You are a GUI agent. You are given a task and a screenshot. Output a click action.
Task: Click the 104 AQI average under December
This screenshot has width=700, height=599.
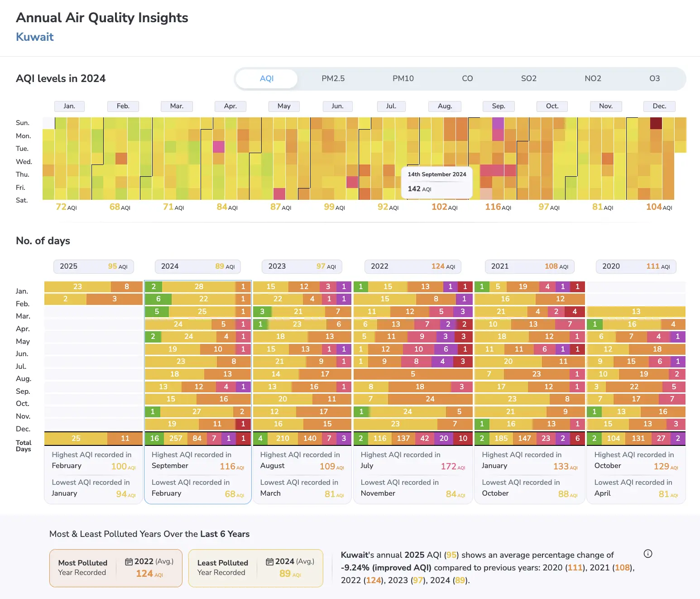pyautogui.click(x=659, y=207)
